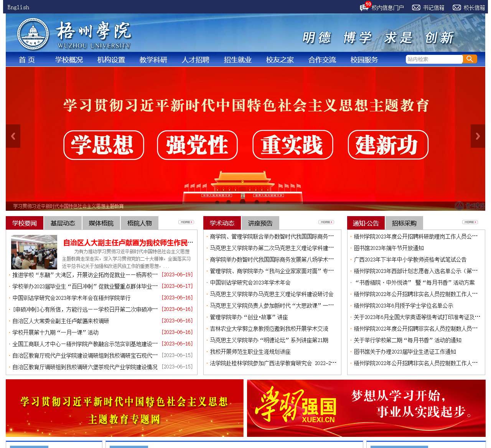The image size is (491, 448).
Task: Open the 学习强国 XUEXI.CN banner
Action: (x=366, y=408)
